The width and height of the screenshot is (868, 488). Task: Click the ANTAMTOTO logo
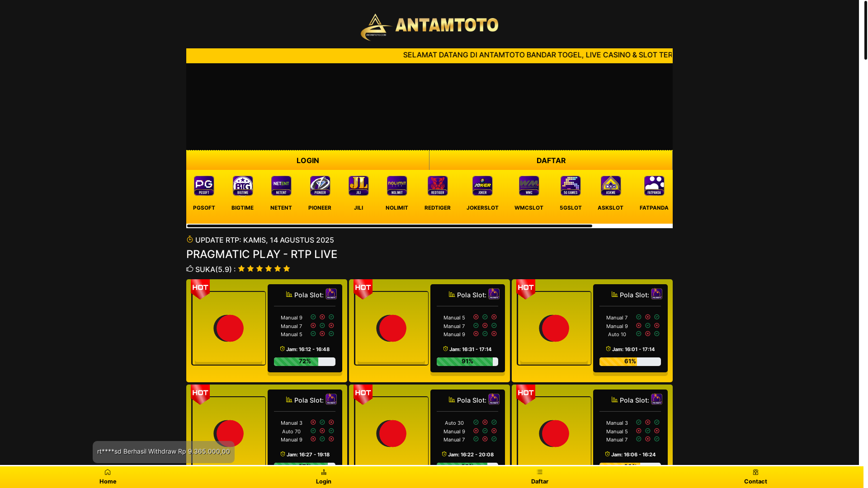point(429,27)
